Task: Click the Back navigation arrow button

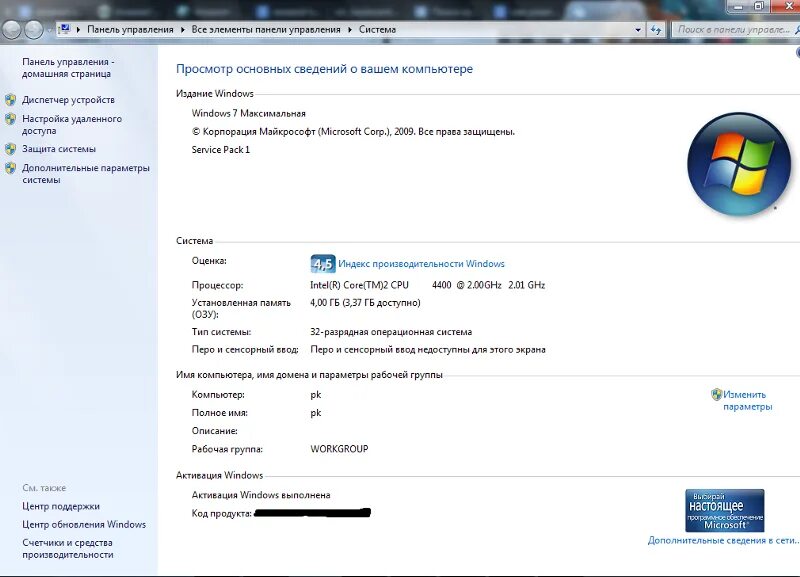Action: coord(12,30)
